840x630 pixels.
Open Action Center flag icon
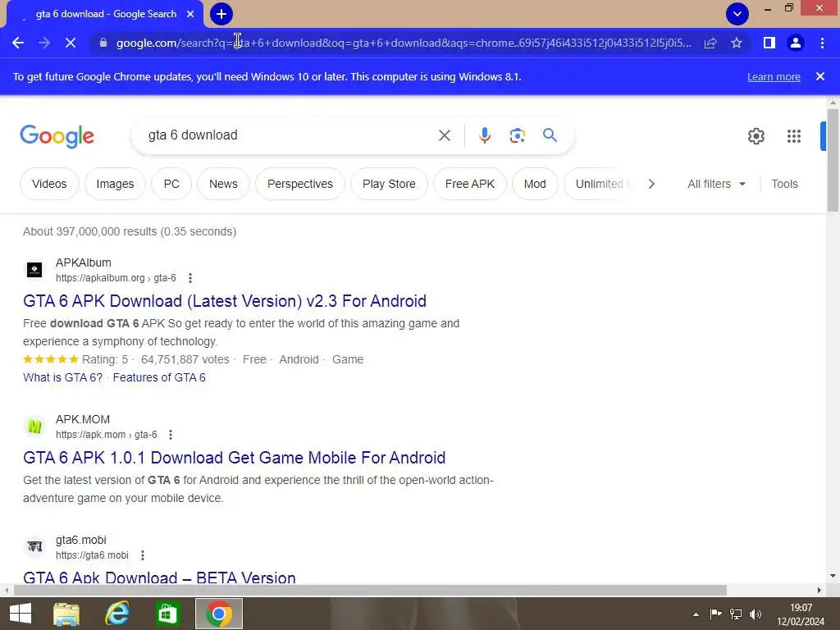point(715,614)
